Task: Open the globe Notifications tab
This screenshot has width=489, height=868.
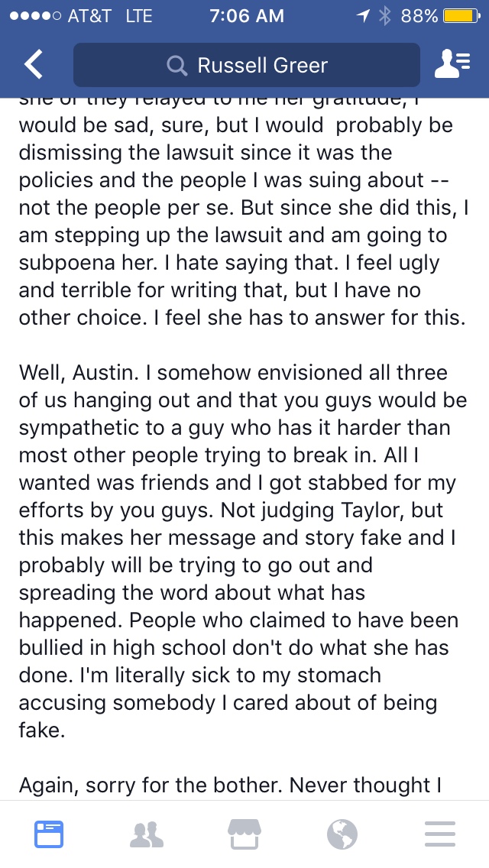Action: 342,834
